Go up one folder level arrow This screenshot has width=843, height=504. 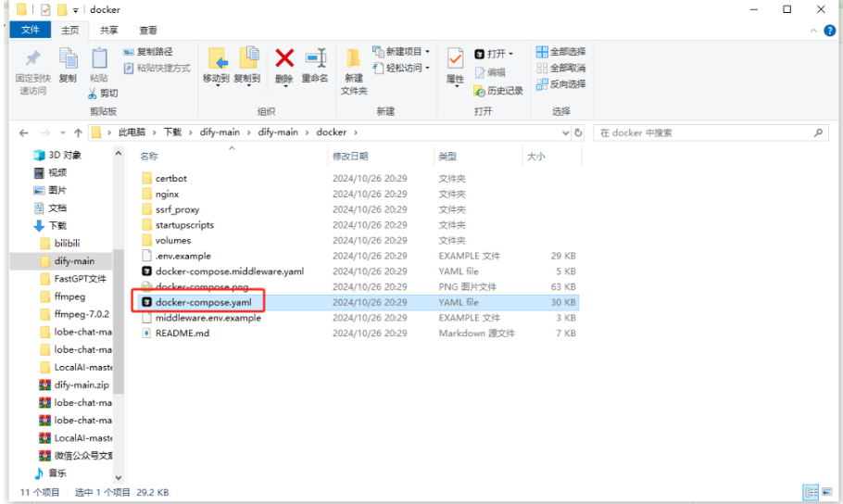(x=78, y=132)
